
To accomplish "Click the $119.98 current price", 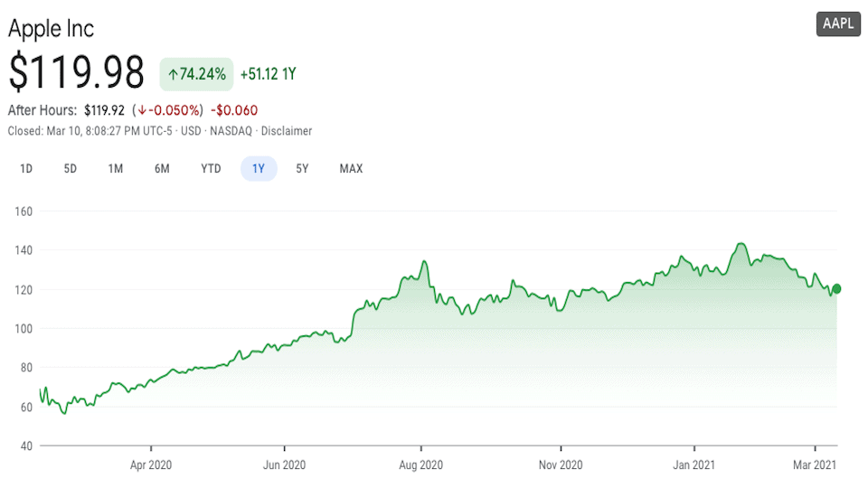I will click(77, 72).
